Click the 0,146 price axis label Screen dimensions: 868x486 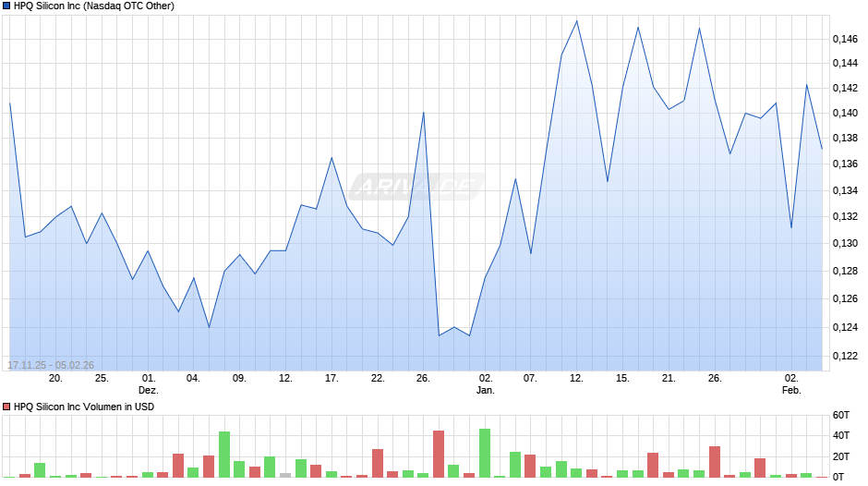pyautogui.click(x=845, y=39)
